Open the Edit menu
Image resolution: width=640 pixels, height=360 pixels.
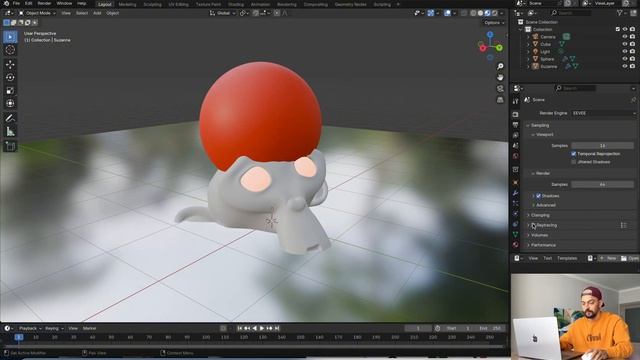[x=29, y=4]
